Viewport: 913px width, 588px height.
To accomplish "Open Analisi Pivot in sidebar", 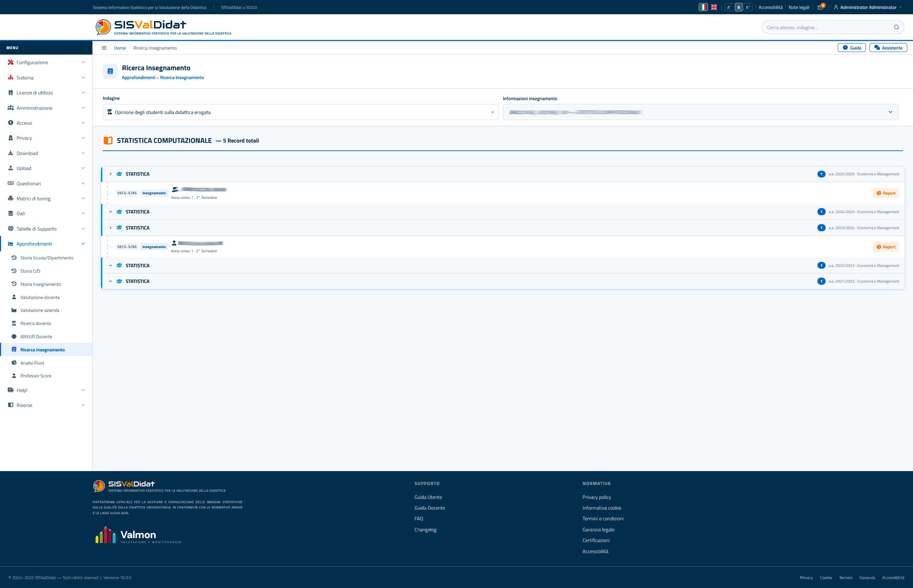I will [x=46, y=363].
